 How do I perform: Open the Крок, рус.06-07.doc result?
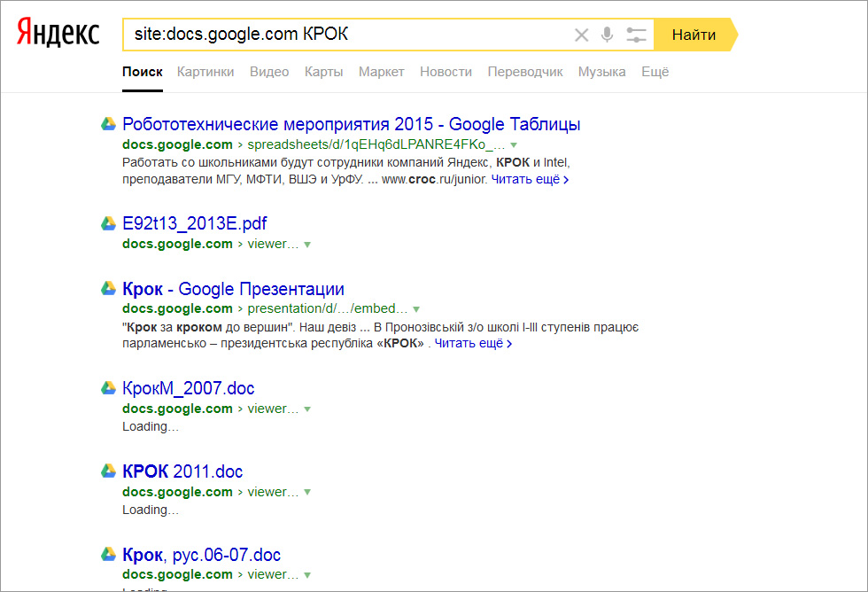click(x=201, y=555)
